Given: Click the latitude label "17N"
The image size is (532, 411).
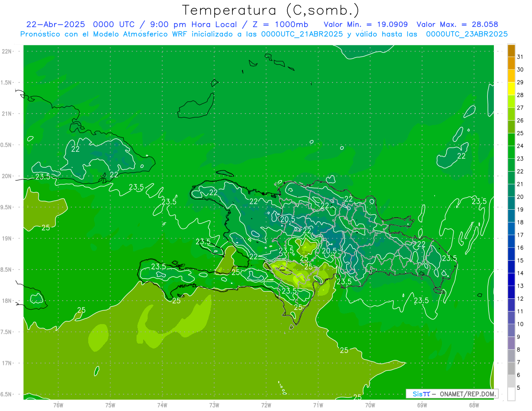Looking at the screenshot, I should [7, 364].
